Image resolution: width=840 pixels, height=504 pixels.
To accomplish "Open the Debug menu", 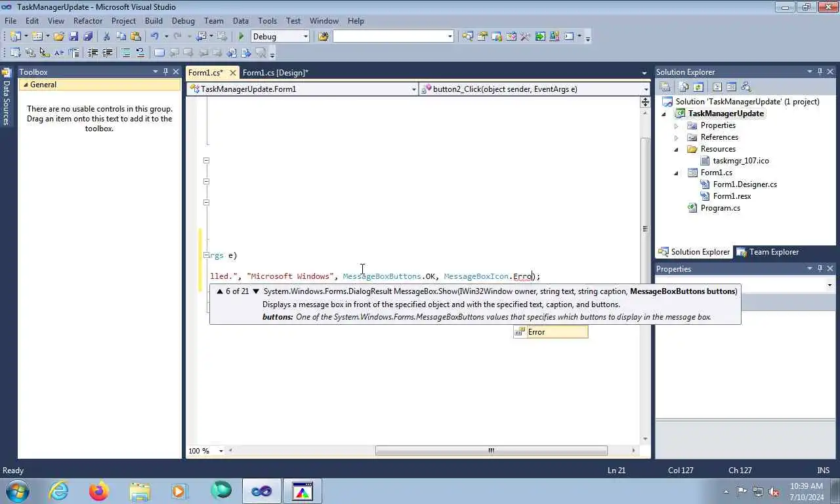I will [183, 21].
